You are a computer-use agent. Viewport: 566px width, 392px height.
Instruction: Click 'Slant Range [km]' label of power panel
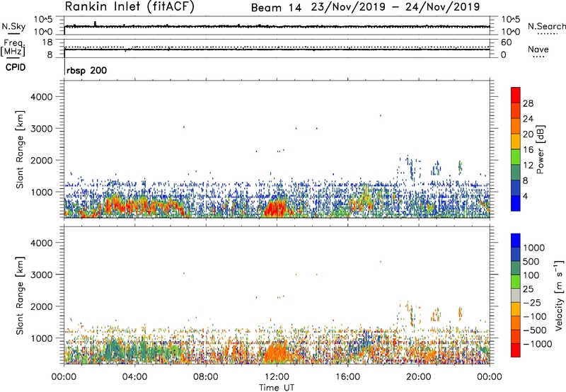tap(20, 149)
